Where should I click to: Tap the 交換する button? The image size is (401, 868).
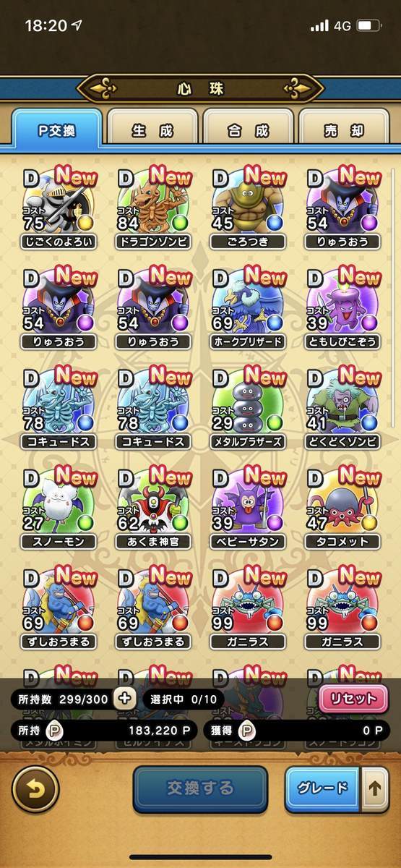pyautogui.click(x=200, y=788)
